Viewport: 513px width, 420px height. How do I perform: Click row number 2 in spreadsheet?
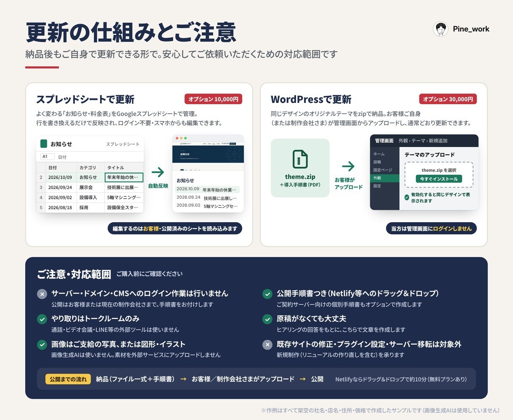(41, 177)
